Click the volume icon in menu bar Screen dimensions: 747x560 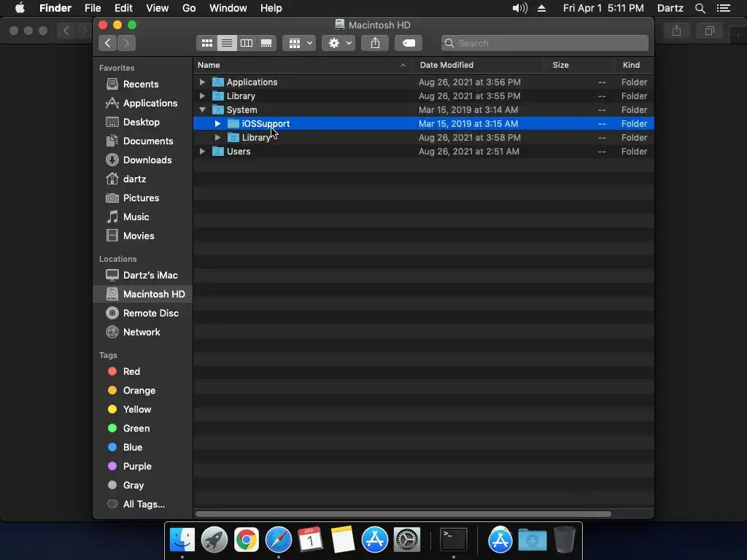click(519, 8)
